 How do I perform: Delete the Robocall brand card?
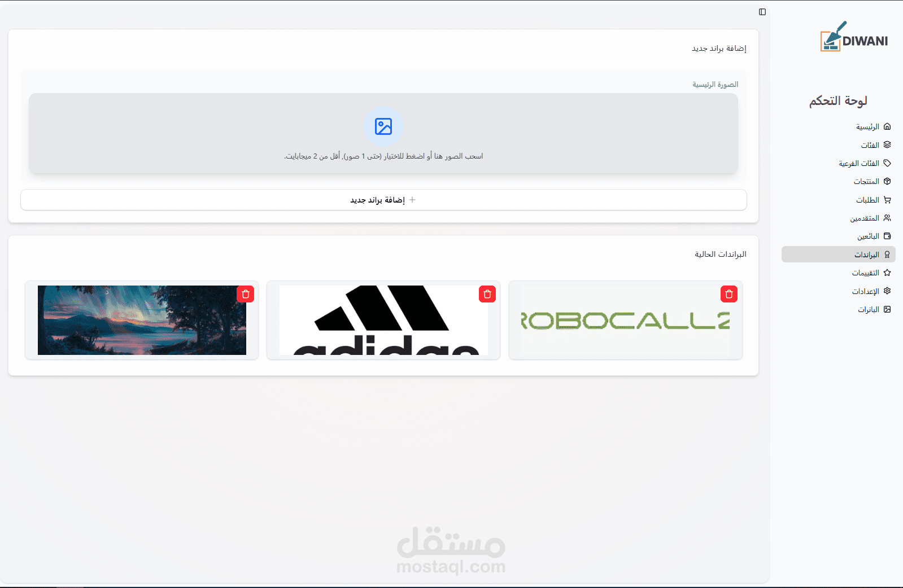[729, 294]
